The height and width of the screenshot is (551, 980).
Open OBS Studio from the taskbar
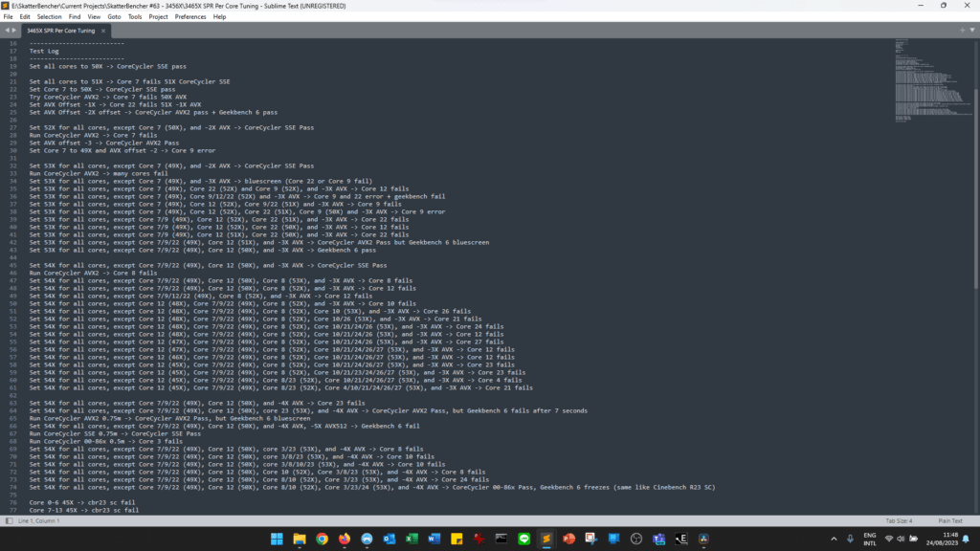pos(636,539)
